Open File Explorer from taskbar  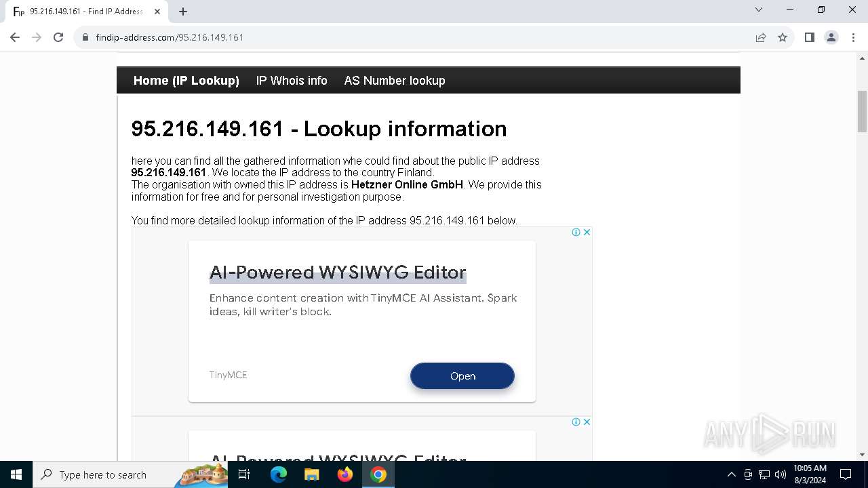(311, 474)
